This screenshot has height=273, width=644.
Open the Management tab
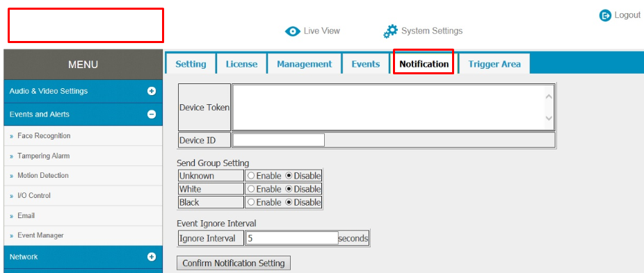point(305,64)
